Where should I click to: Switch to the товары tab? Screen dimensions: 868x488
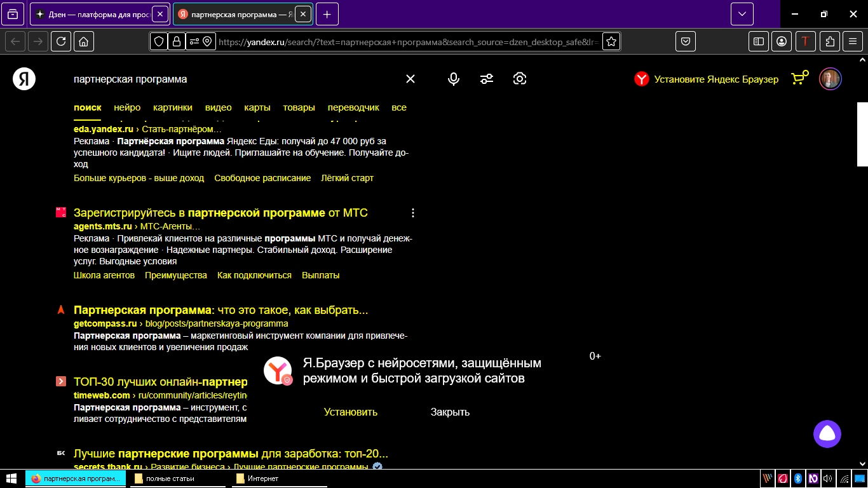coord(299,107)
